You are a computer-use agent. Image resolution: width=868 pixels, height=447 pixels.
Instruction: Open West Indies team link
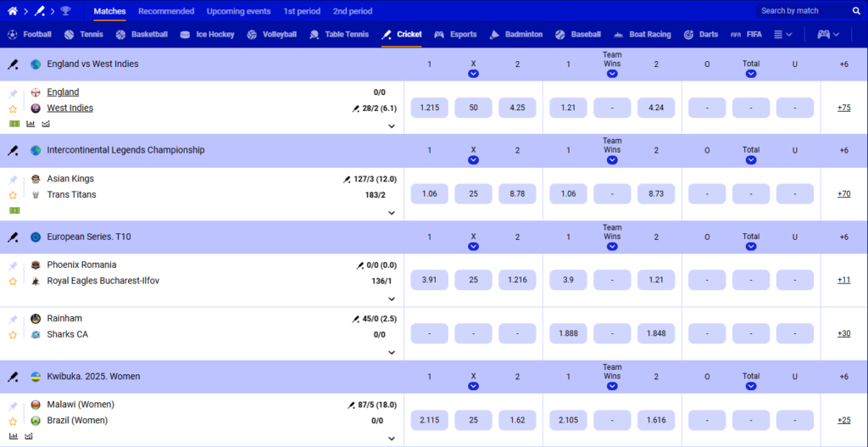[70, 108]
